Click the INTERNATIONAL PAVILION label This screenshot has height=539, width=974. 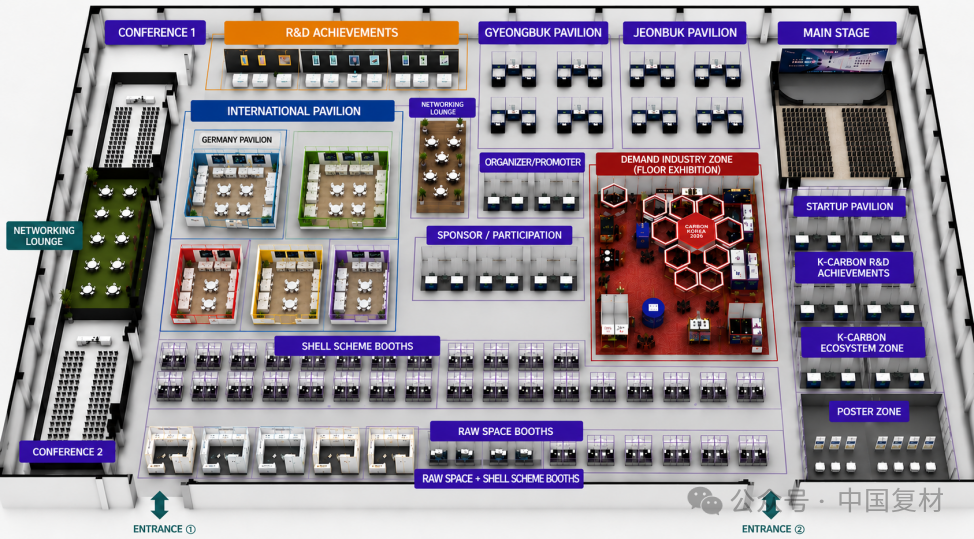pos(293,111)
